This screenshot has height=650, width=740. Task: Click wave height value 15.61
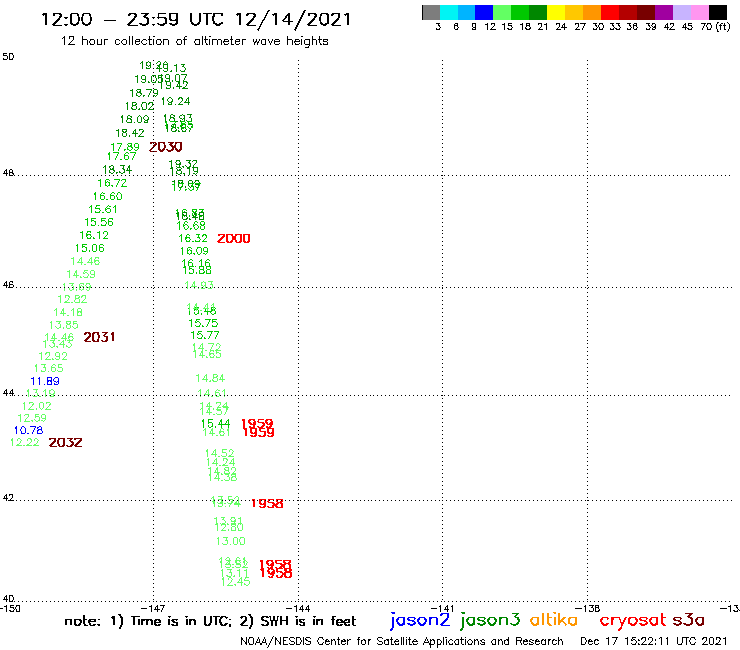coord(103,209)
